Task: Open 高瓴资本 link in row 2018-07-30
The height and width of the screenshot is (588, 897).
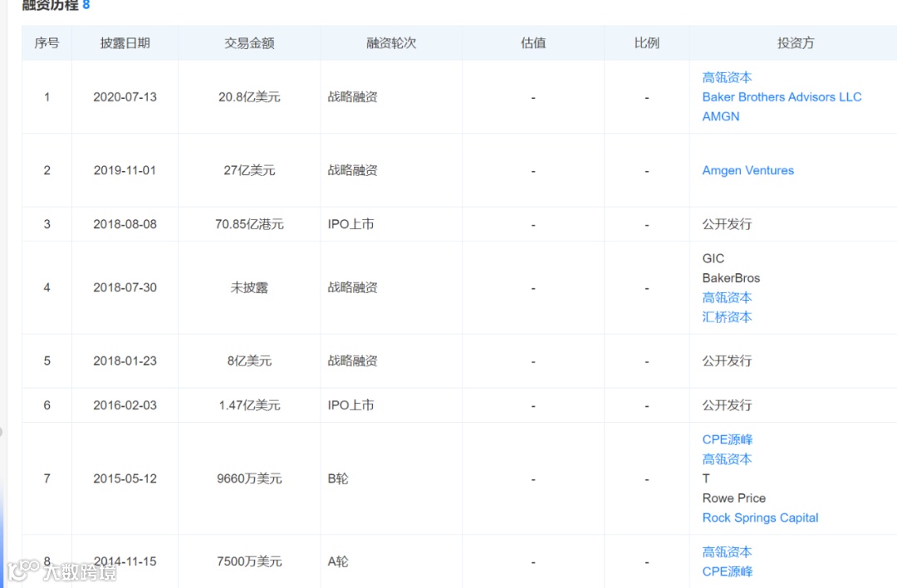Action: coord(727,297)
